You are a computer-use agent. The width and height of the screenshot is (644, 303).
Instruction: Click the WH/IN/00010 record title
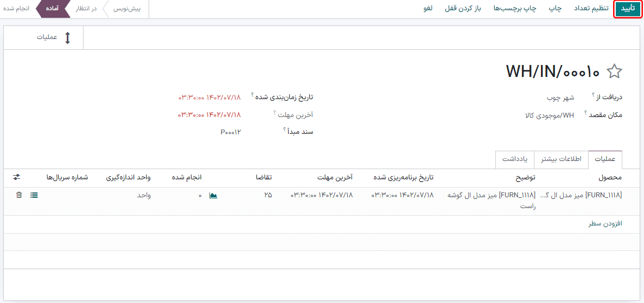(x=553, y=72)
